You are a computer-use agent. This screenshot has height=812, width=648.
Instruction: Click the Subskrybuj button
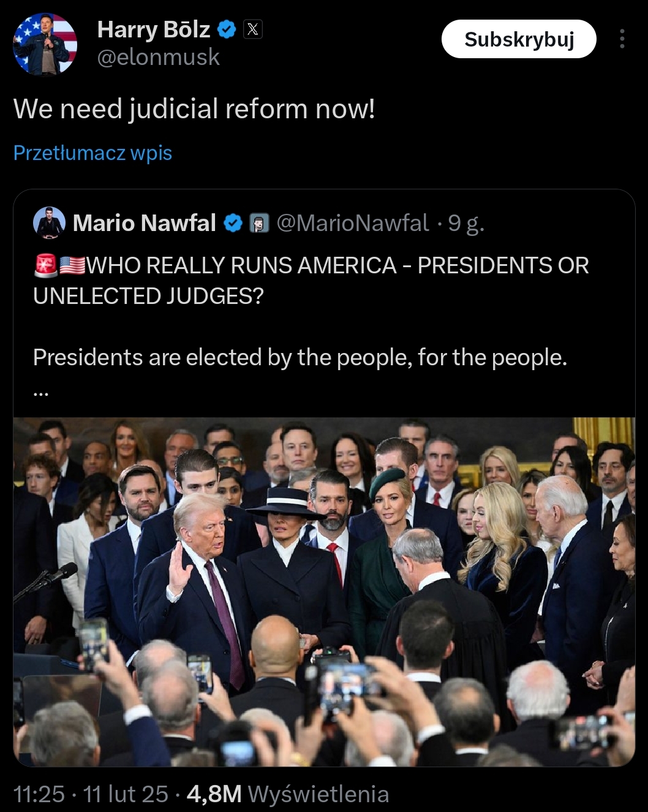[x=519, y=39]
